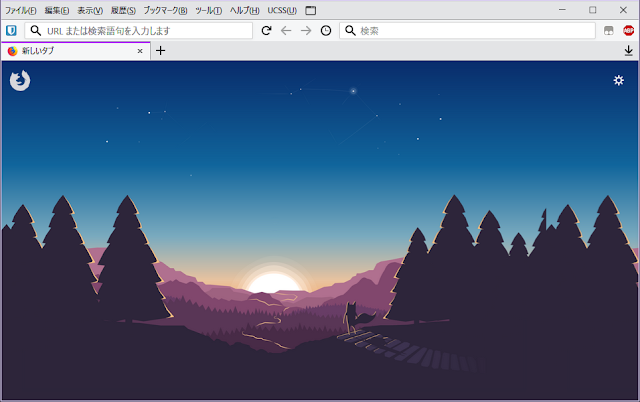This screenshot has height=402, width=640.
Task: Click the window icon in menu bar
Action: coord(311,11)
